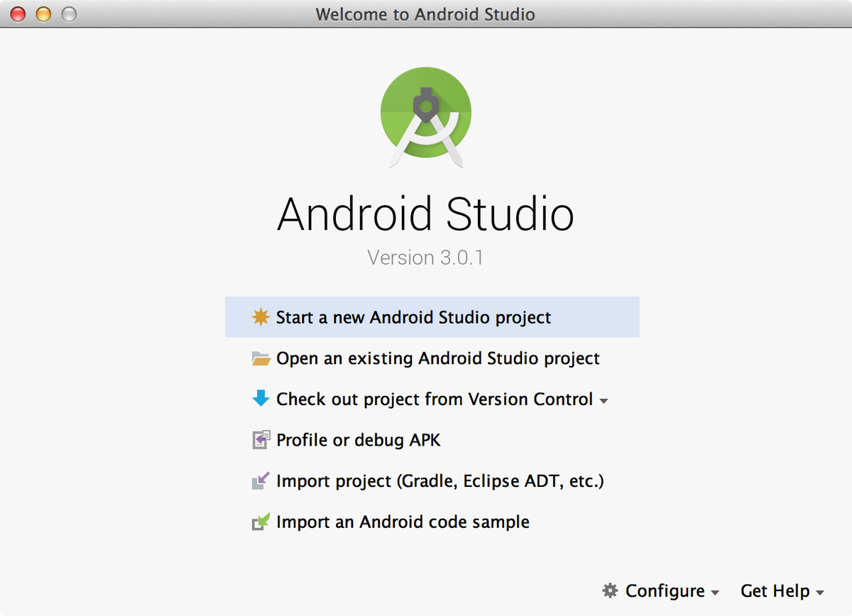Click the Import project arrow icon
Image resolution: width=852 pixels, height=616 pixels.
[261, 480]
